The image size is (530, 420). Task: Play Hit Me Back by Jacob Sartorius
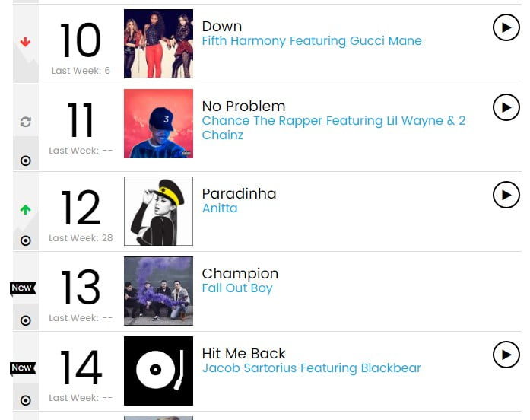[506, 355]
